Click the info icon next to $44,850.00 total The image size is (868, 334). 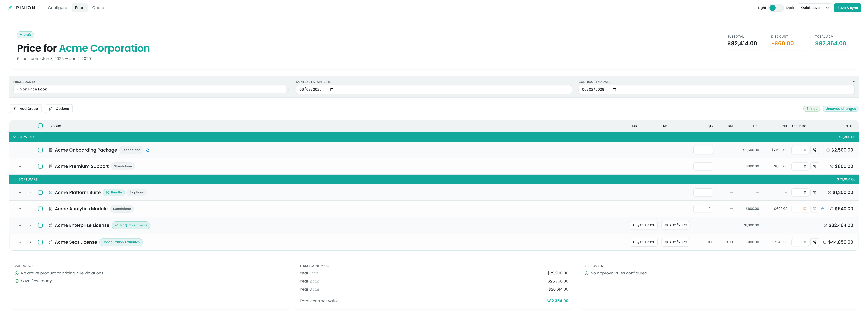point(825,242)
